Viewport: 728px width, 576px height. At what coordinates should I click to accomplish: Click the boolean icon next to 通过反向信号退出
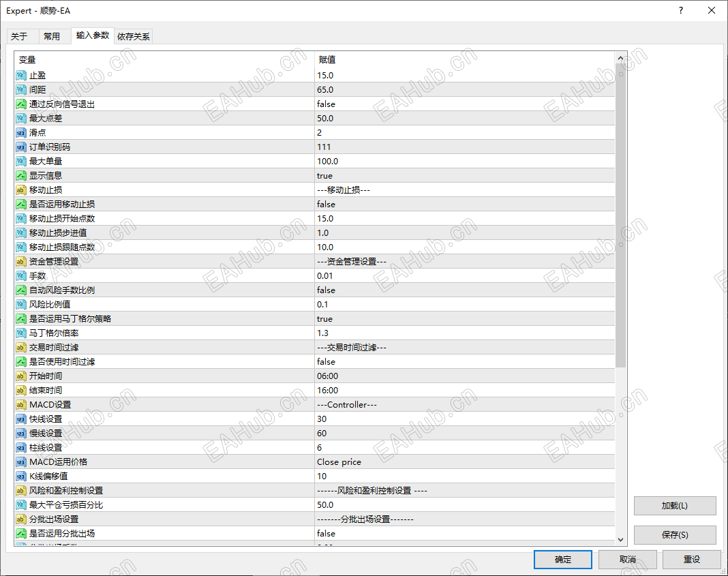point(20,104)
